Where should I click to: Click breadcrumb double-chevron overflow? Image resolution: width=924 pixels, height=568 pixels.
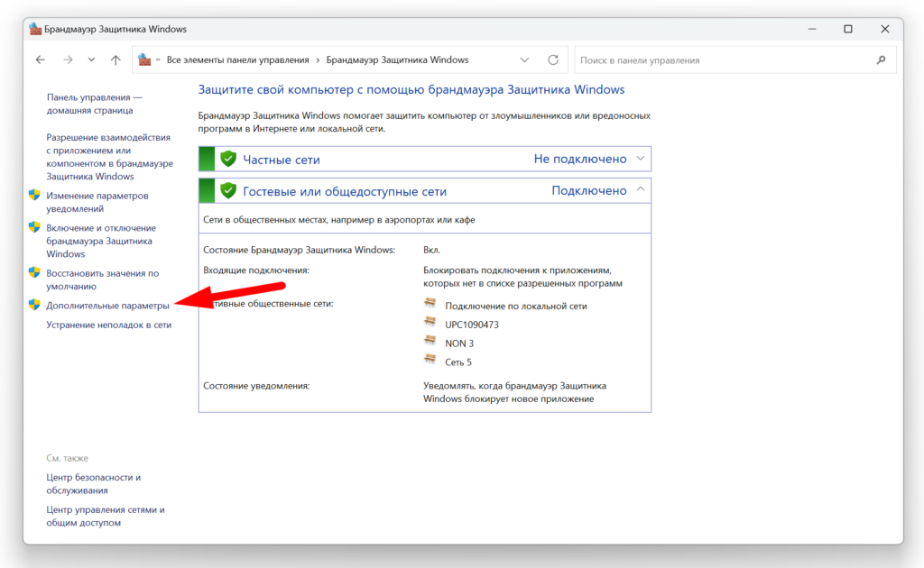tap(158, 60)
